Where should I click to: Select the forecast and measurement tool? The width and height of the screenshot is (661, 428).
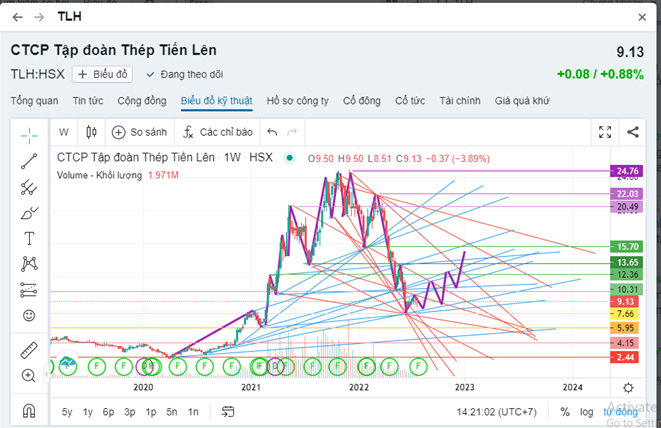[29, 290]
